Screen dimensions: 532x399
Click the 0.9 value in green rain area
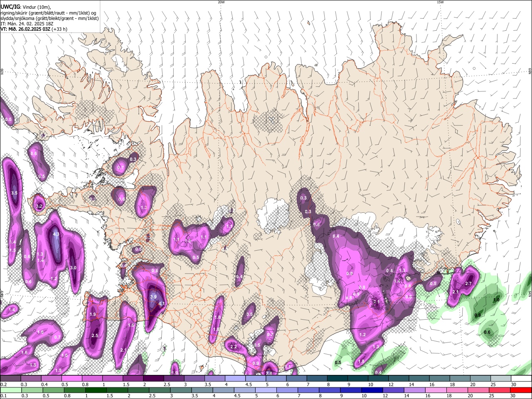478,315
